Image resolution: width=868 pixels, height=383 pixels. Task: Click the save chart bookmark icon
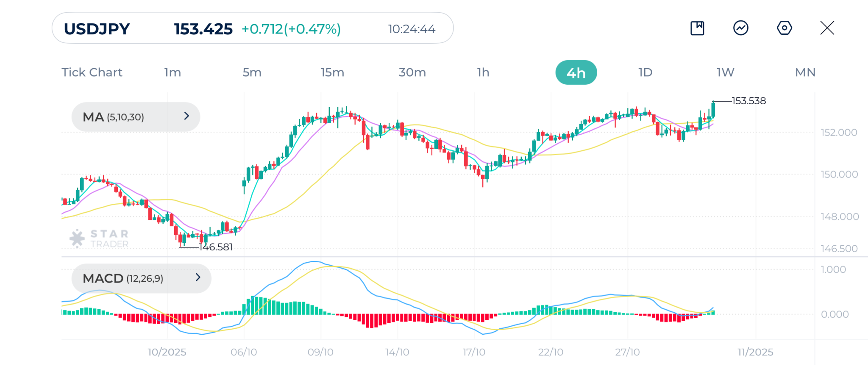(697, 28)
